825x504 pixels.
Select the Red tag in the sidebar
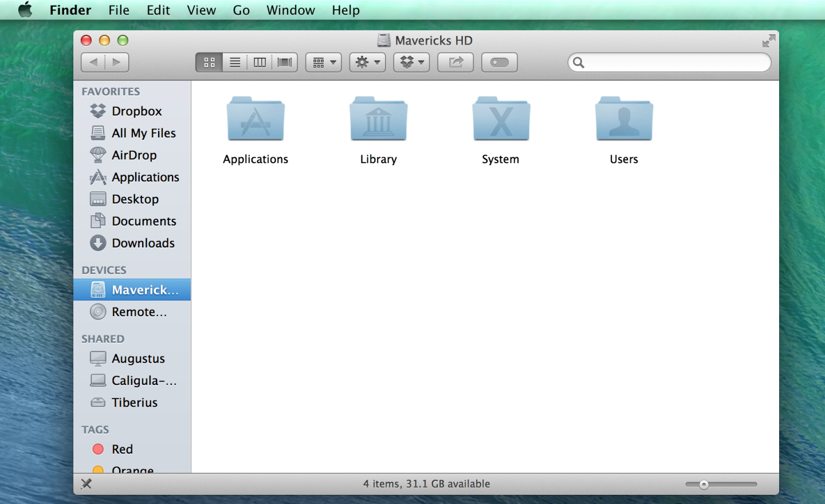coord(122,449)
